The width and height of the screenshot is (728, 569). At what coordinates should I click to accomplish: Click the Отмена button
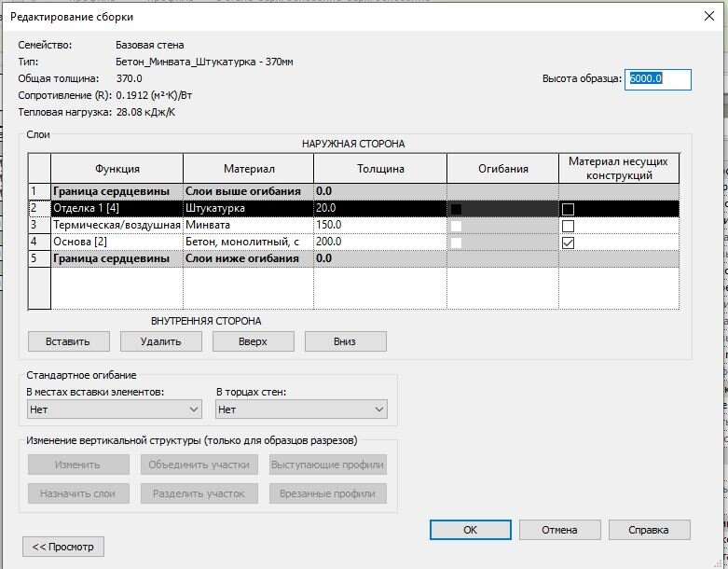pos(560,530)
